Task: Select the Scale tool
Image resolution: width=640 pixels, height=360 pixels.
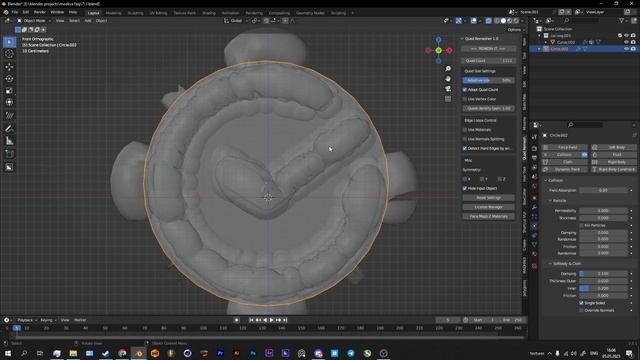Action: (9, 90)
